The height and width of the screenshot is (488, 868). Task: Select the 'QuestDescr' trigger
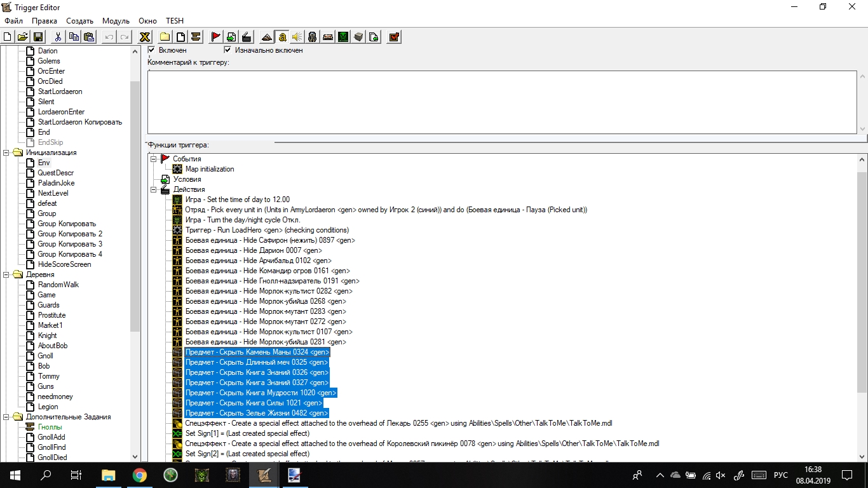coord(56,173)
